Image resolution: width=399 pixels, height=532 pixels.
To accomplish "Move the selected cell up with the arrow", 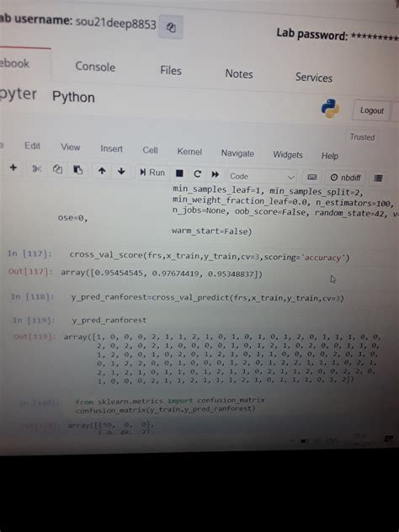I will 102,171.
